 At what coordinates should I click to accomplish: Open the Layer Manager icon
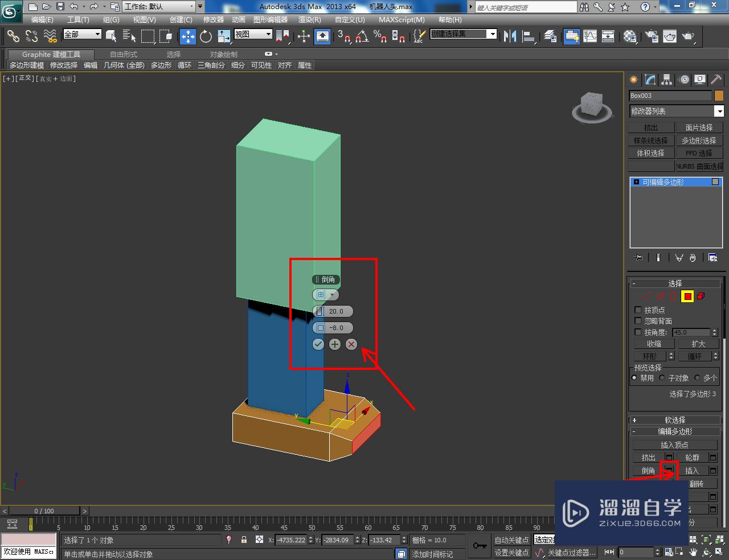click(x=550, y=36)
